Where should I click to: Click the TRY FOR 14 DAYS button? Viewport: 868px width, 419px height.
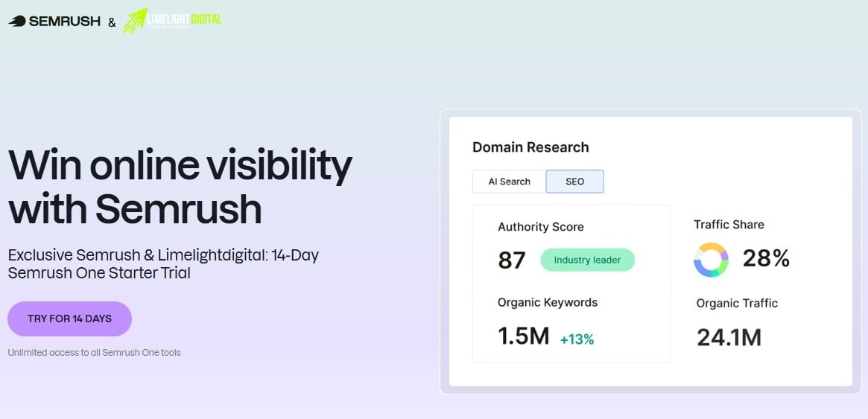[70, 319]
